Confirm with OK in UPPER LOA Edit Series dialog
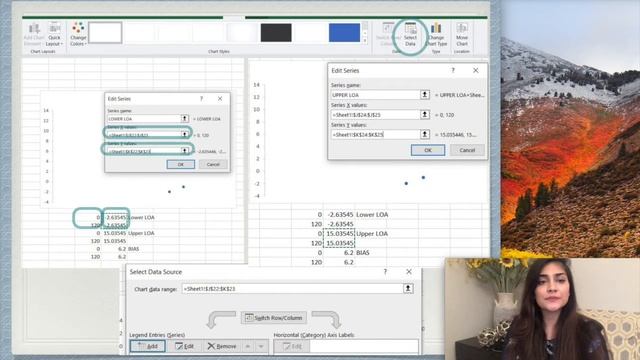The image size is (640, 360). pos(428,150)
